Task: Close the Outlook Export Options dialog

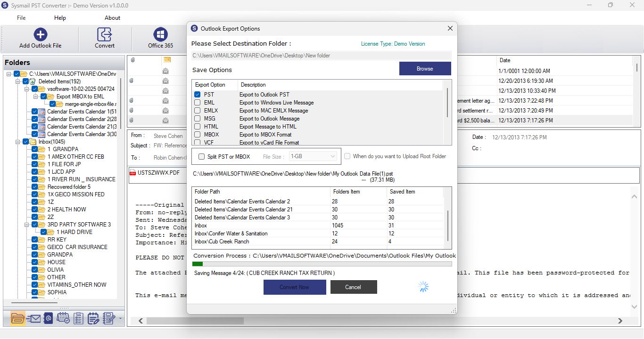Action: (x=450, y=28)
